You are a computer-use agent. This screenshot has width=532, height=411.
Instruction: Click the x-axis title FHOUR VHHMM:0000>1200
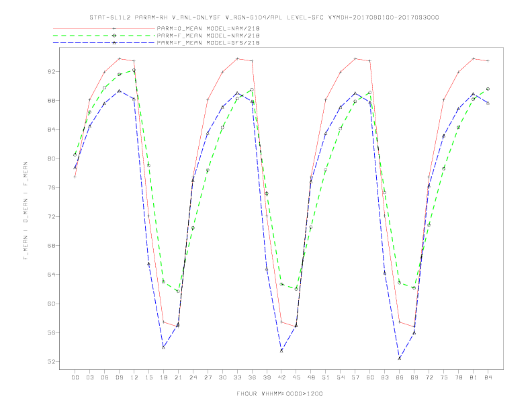(279, 394)
